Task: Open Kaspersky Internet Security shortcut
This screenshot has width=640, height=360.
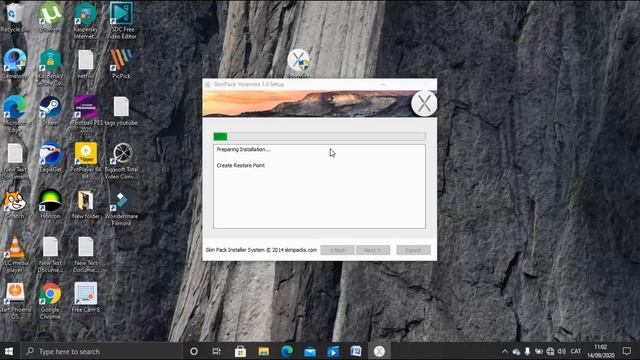Action: (85, 20)
